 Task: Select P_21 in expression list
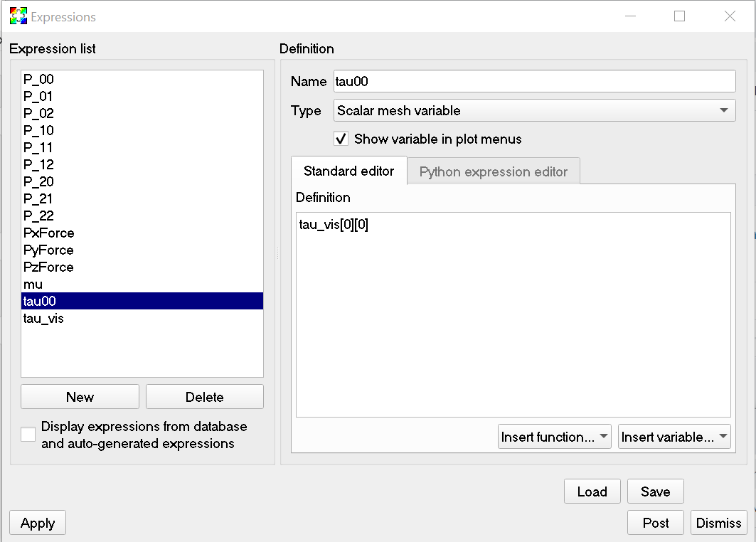(142, 198)
